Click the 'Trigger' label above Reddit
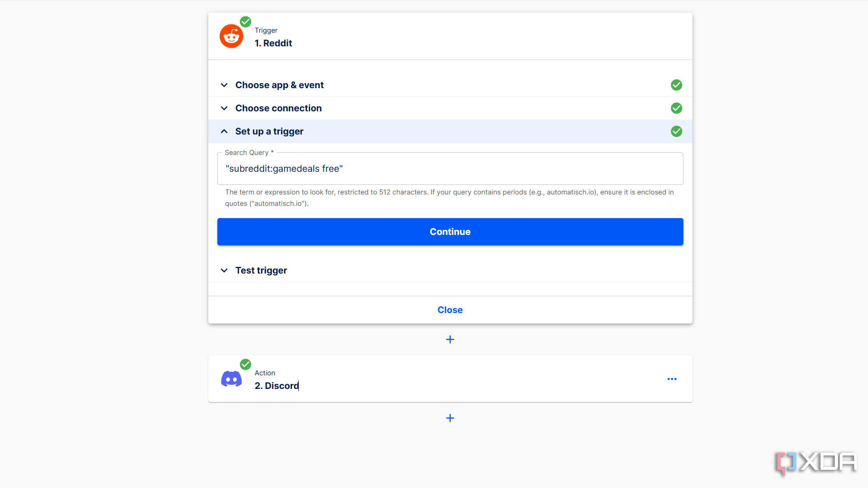 (x=266, y=30)
